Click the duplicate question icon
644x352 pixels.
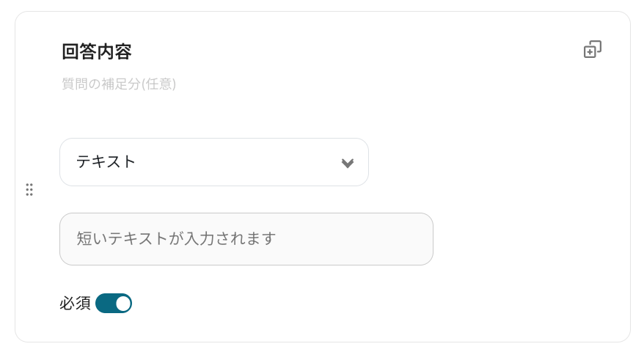pos(592,50)
